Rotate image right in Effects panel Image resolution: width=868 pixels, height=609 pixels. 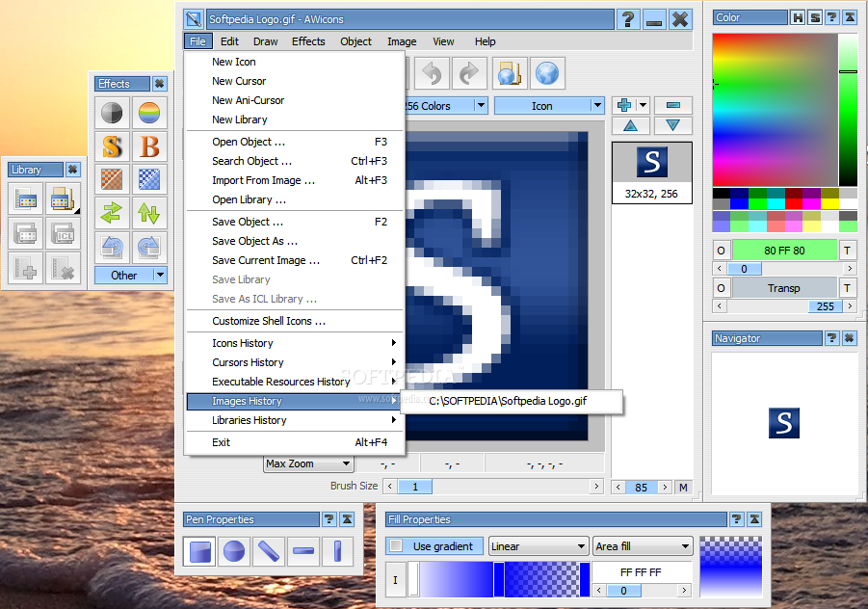tap(149, 247)
